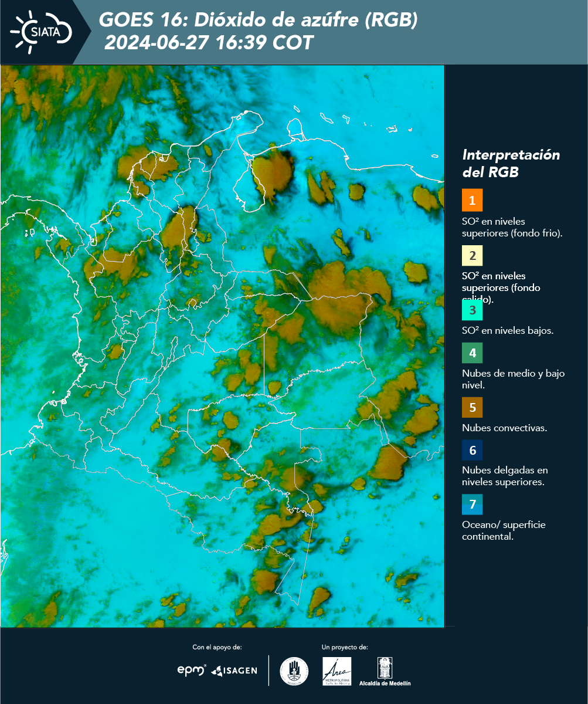Click the Alcaldía de Medellín logo
The width and height of the screenshot is (588, 704).
[385, 671]
